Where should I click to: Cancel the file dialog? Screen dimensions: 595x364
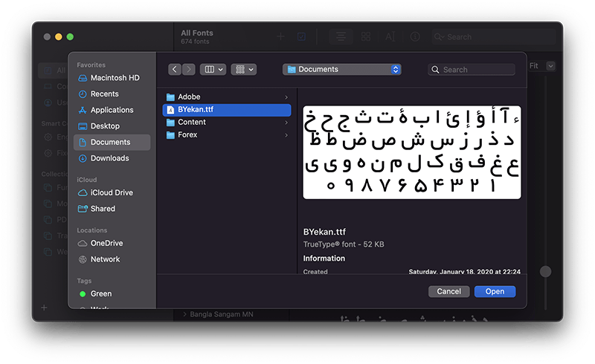click(449, 291)
